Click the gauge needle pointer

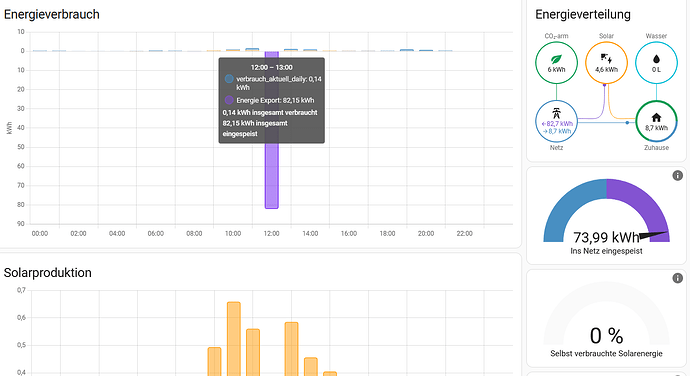(653, 236)
